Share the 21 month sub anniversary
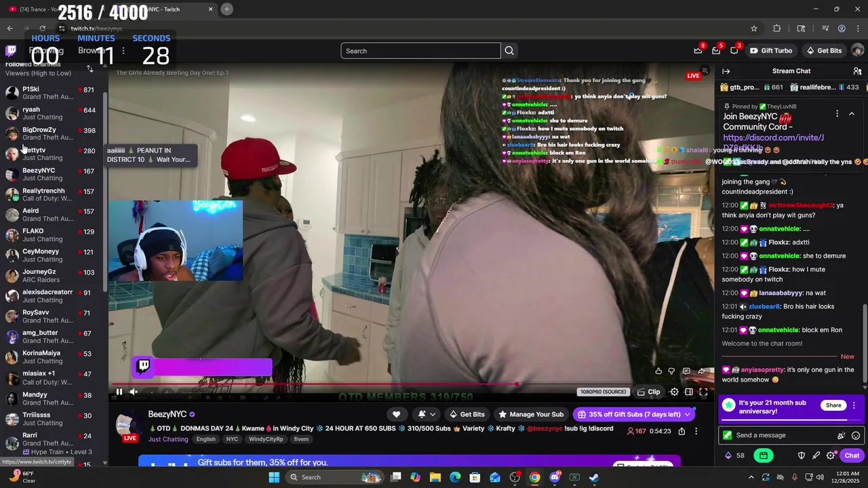Image resolution: width=868 pixels, height=488 pixels. (x=833, y=405)
